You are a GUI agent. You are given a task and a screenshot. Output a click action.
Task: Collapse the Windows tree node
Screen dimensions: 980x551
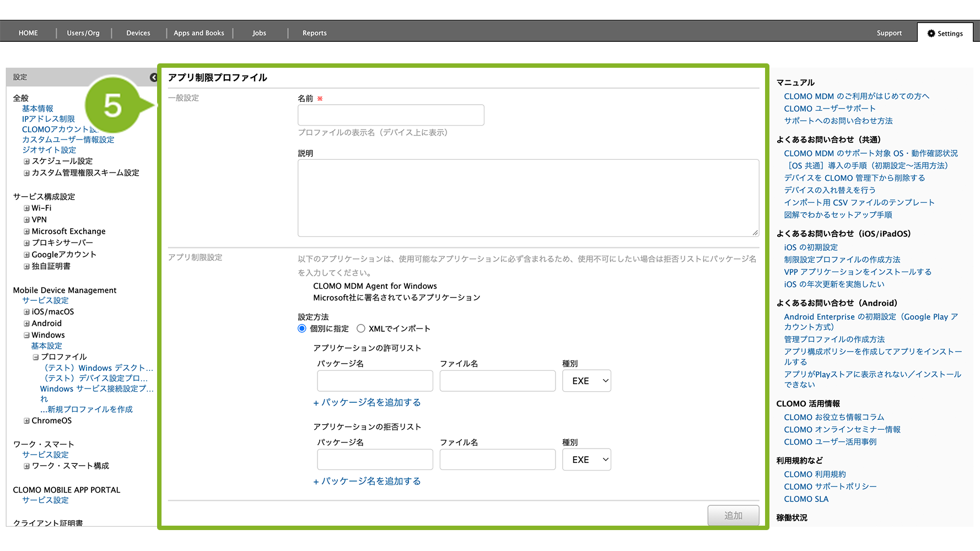point(26,335)
